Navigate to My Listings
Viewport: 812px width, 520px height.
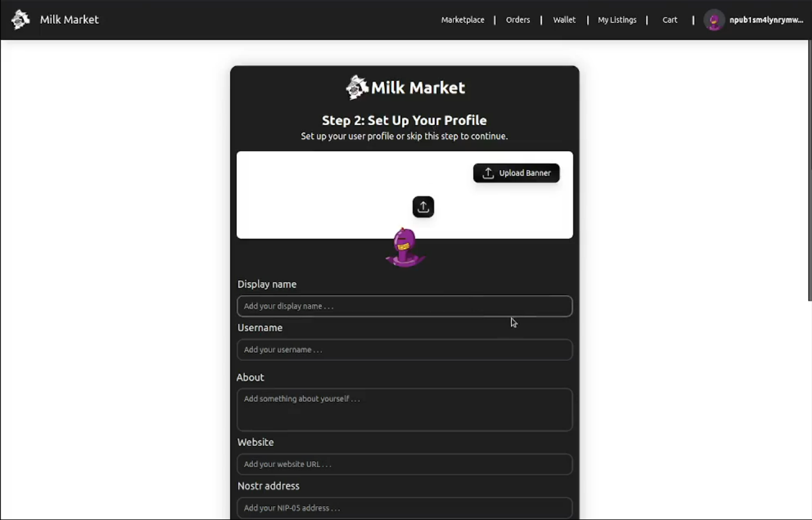[x=617, y=20]
